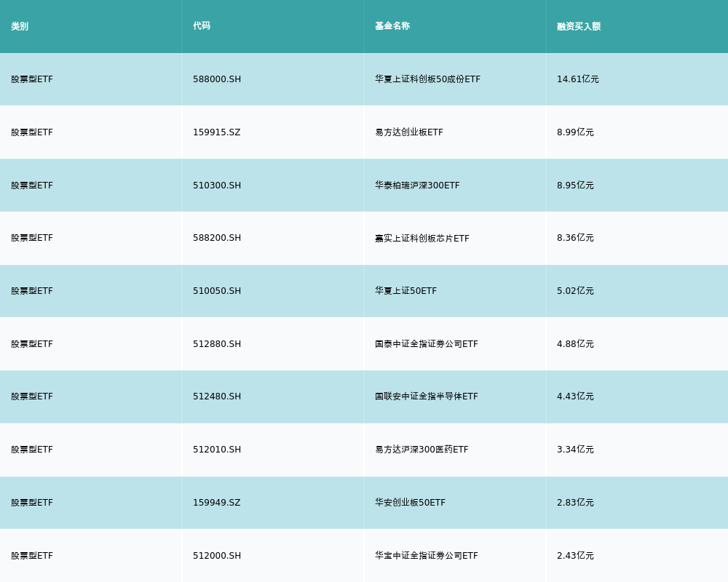Click 股票型ETF in the 512010.SH row
Screen dimensions: 728x582
32,450
